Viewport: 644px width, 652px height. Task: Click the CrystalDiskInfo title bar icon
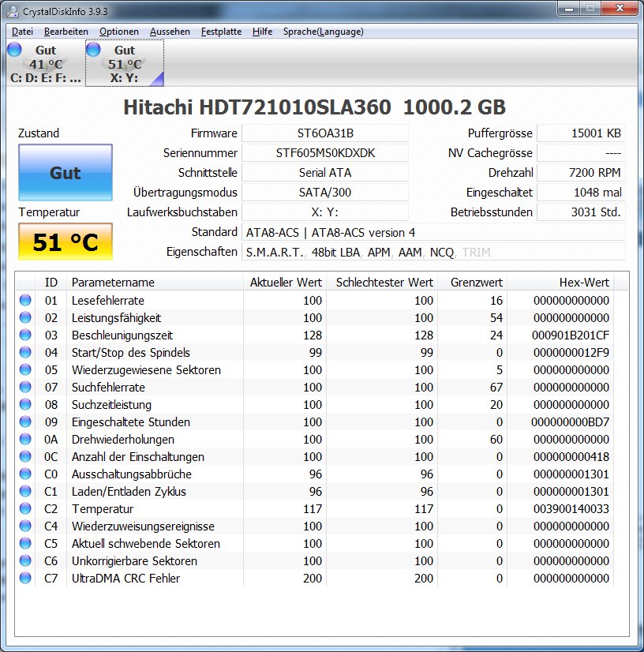coord(13,11)
